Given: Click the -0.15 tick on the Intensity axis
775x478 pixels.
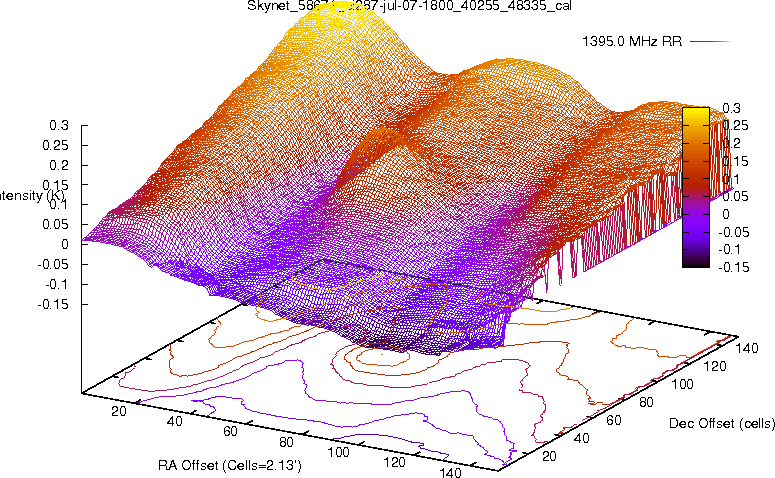Looking at the screenshot, I should [53, 304].
